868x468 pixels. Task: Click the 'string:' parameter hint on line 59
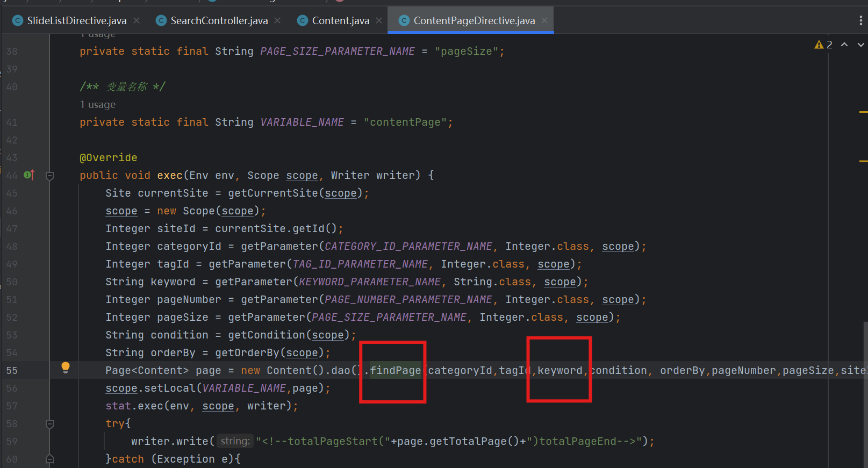pyautogui.click(x=235, y=441)
